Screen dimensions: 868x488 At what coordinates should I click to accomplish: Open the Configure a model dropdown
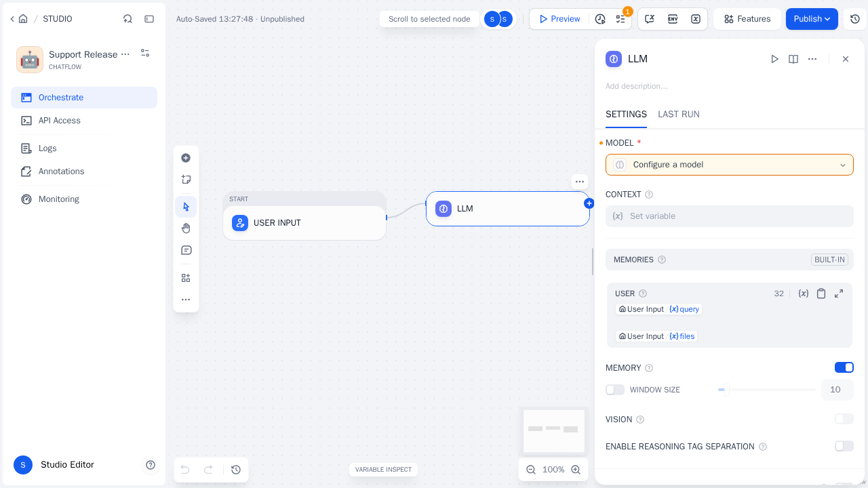tap(730, 165)
